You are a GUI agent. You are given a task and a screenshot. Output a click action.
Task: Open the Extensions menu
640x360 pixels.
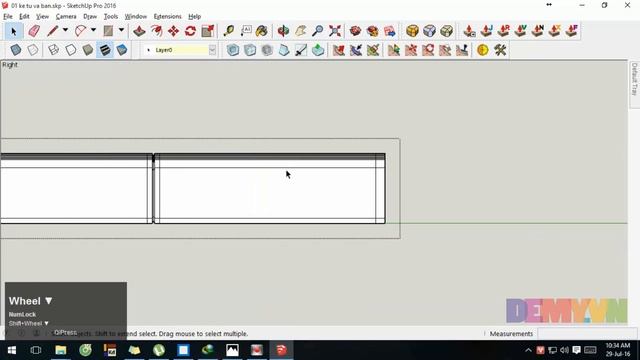[x=167, y=17]
